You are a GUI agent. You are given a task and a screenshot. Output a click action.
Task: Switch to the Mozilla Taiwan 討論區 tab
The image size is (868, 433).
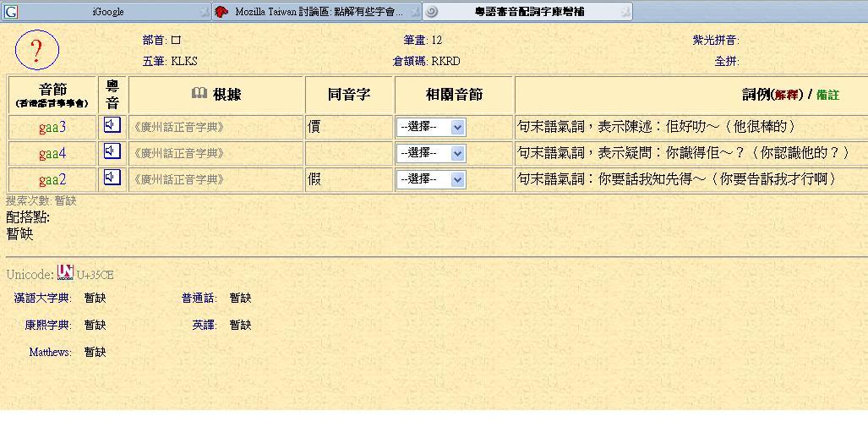pos(318,12)
